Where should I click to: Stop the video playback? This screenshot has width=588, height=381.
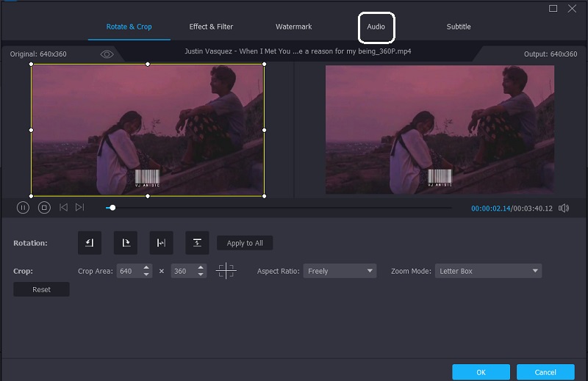point(44,208)
